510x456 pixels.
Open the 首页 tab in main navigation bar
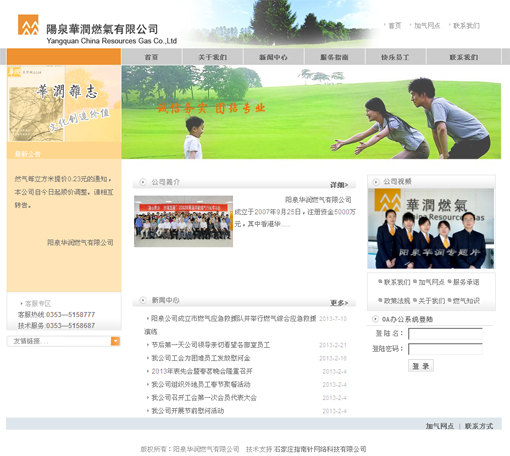[152, 57]
